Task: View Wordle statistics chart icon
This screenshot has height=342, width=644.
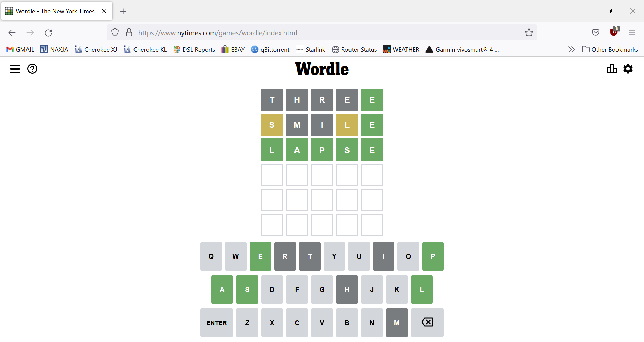Action: pyautogui.click(x=611, y=69)
